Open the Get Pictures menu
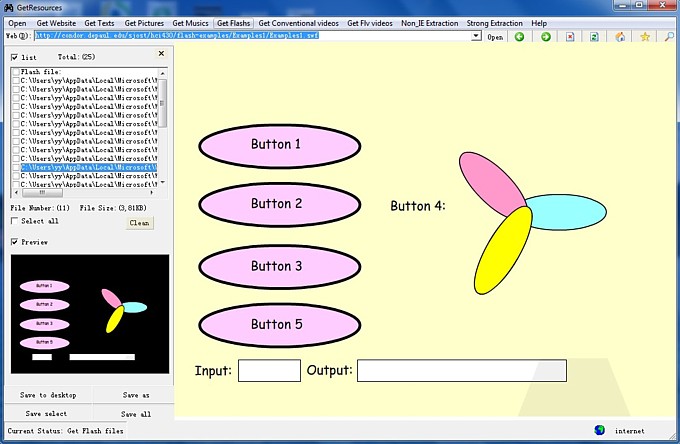Screen dimensions: 680x444 click(x=144, y=22)
